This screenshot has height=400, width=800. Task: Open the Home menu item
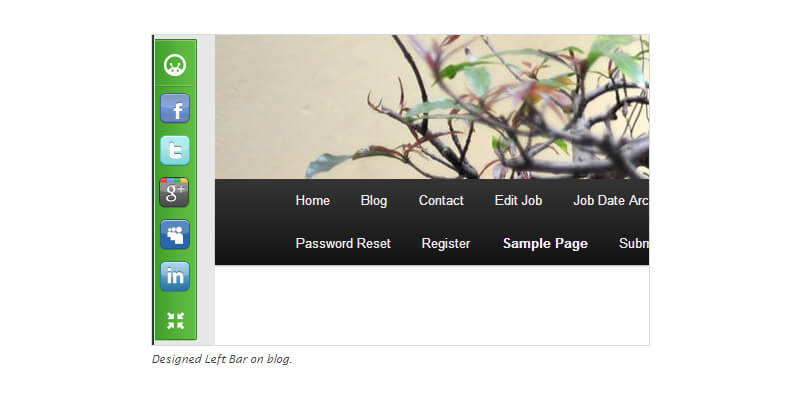pos(313,201)
